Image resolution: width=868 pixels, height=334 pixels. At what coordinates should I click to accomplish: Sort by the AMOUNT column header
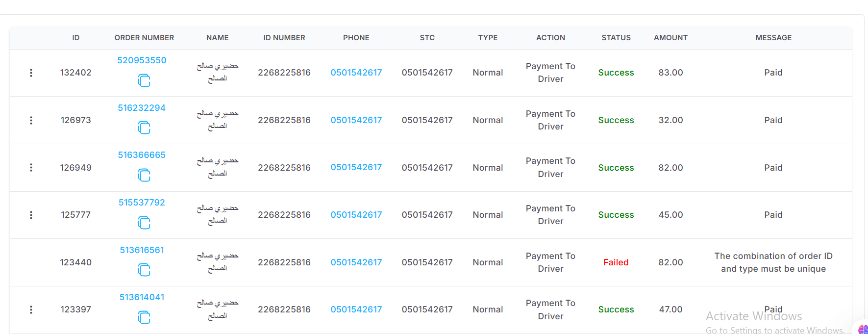point(670,38)
